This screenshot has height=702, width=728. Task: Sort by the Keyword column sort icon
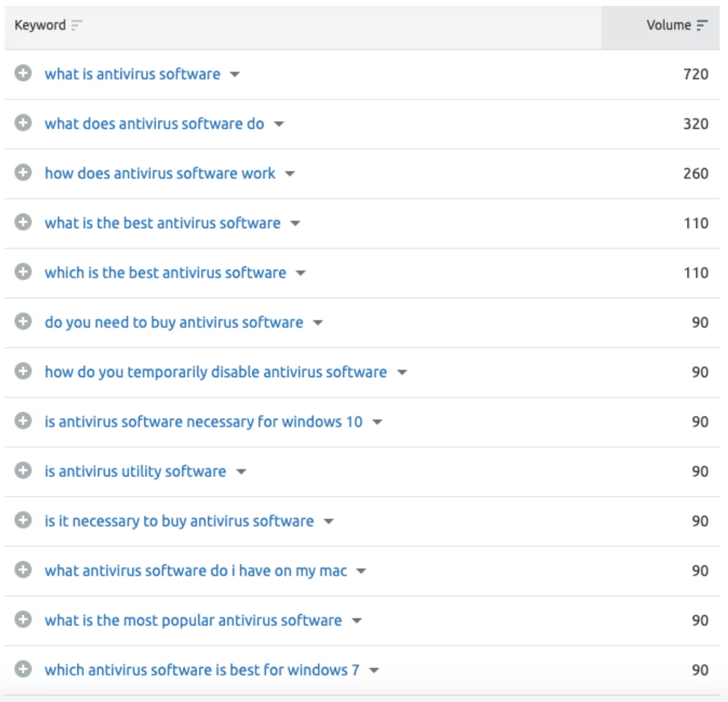tap(77, 25)
